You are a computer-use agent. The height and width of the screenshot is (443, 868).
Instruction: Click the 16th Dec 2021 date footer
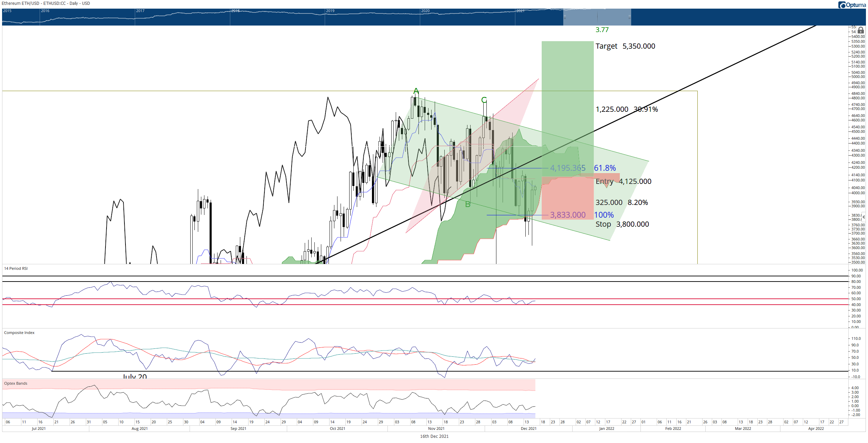434,436
